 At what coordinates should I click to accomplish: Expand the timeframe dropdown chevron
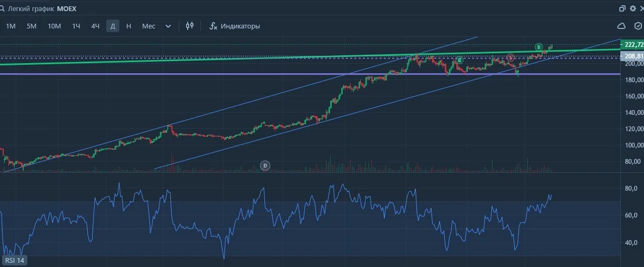point(168,26)
